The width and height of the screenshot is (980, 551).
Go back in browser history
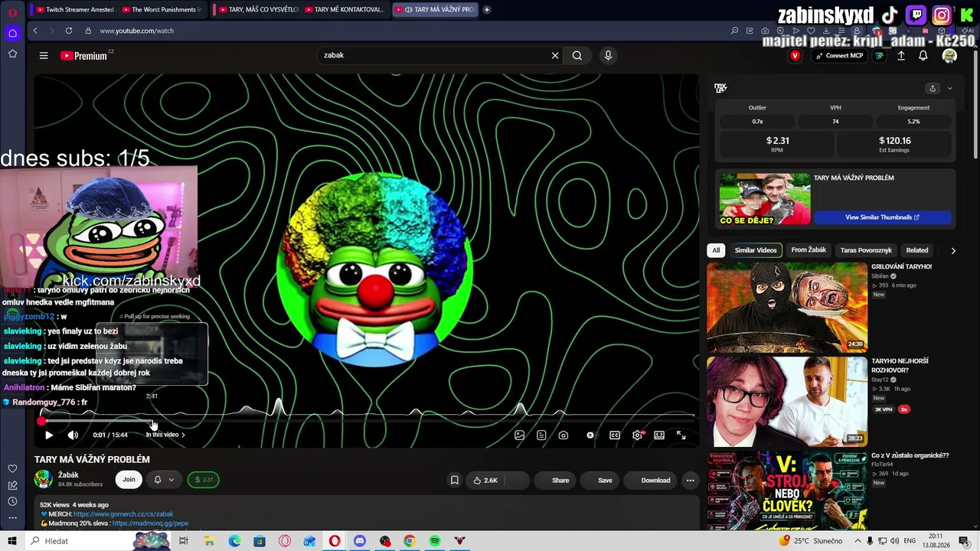click(x=35, y=31)
